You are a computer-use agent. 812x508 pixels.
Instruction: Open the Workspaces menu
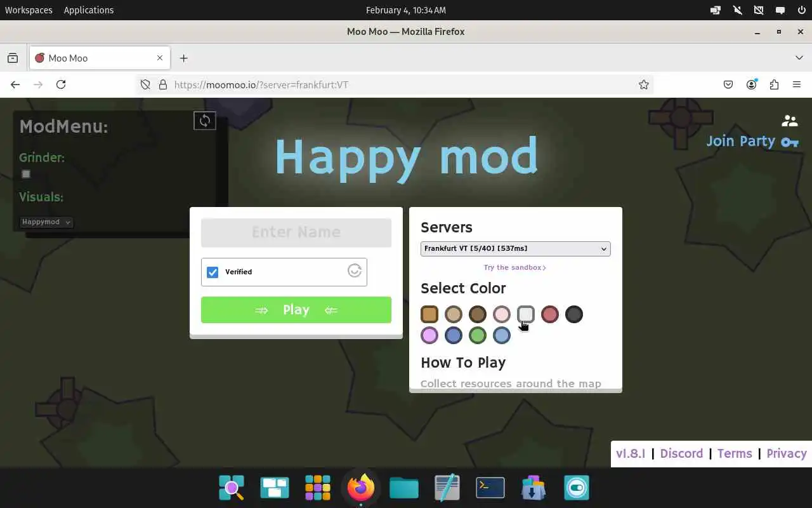pos(29,10)
